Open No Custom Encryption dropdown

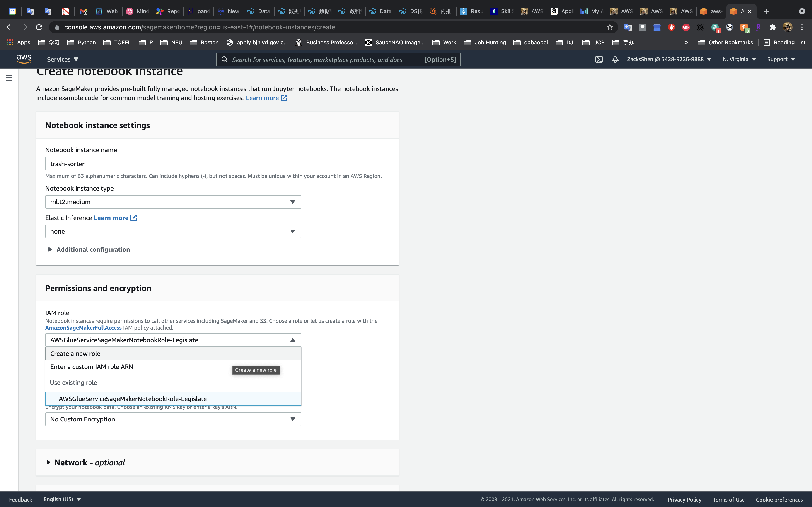173,419
